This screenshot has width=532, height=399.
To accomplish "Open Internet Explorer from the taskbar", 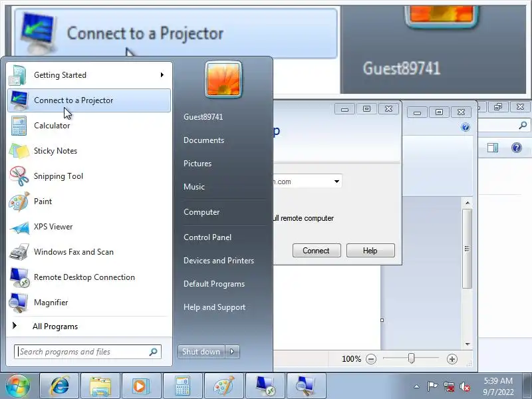I will tap(59, 386).
